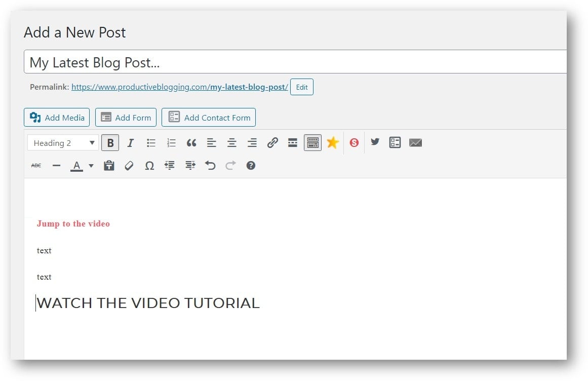Click the envelope mail toolbar icon
588x381 pixels.
click(x=415, y=142)
